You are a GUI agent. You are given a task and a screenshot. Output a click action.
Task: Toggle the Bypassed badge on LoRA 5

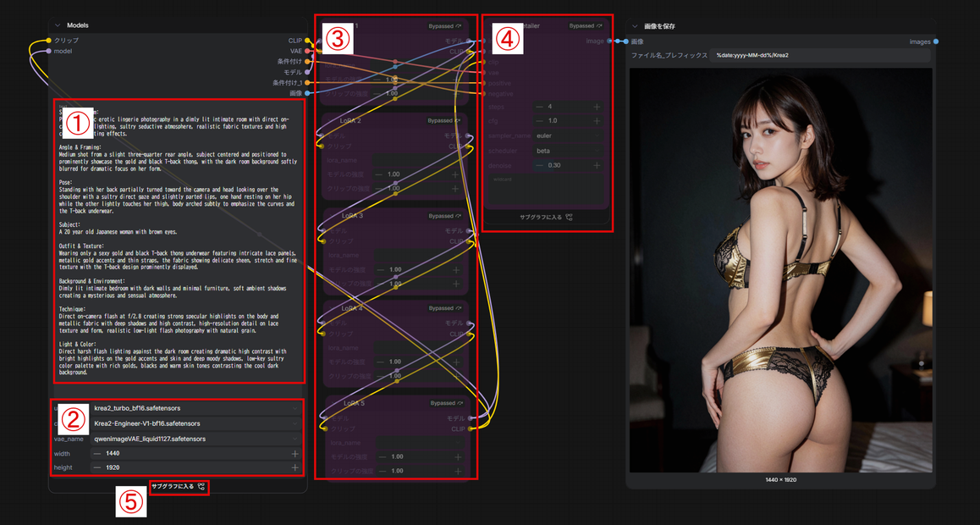click(446, 403)
